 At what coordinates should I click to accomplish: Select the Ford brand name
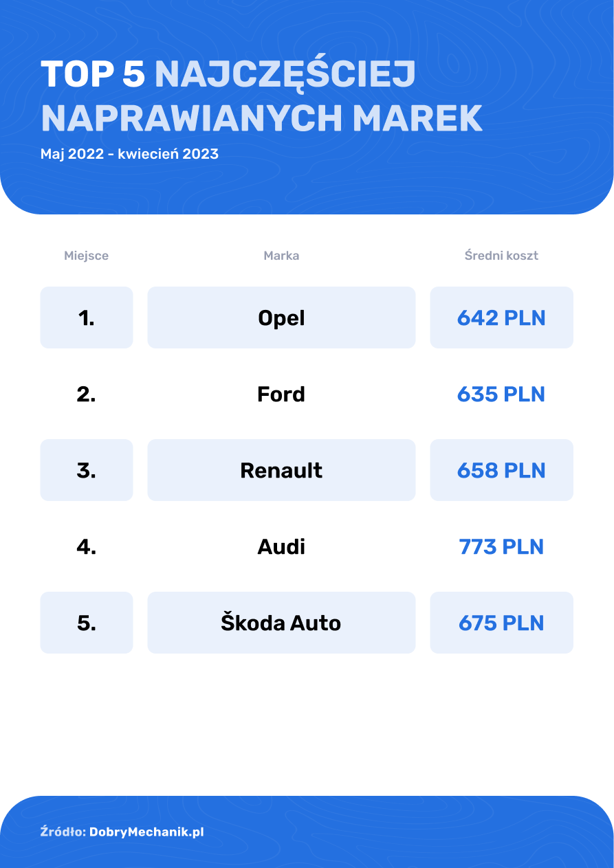click(281, 394)
